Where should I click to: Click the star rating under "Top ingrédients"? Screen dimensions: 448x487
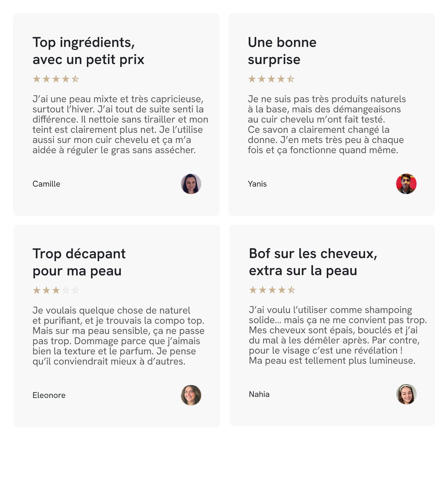56,79
